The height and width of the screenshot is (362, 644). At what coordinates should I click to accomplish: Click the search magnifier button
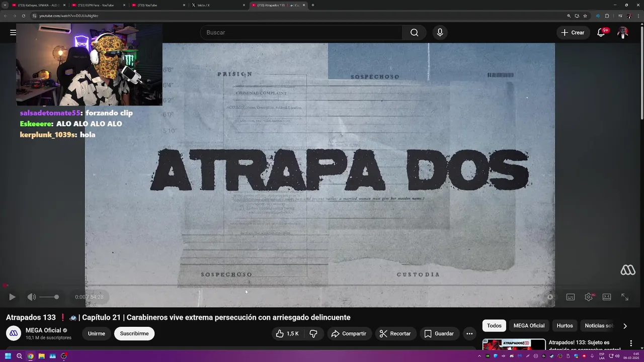click(x=414, y=32)
